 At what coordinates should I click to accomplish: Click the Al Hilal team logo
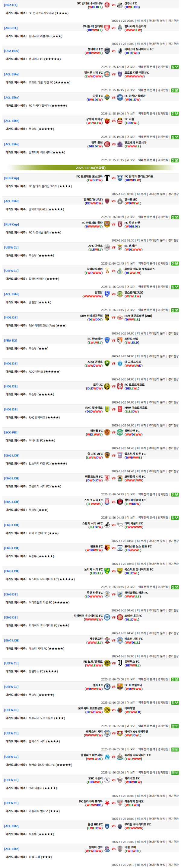107,294
